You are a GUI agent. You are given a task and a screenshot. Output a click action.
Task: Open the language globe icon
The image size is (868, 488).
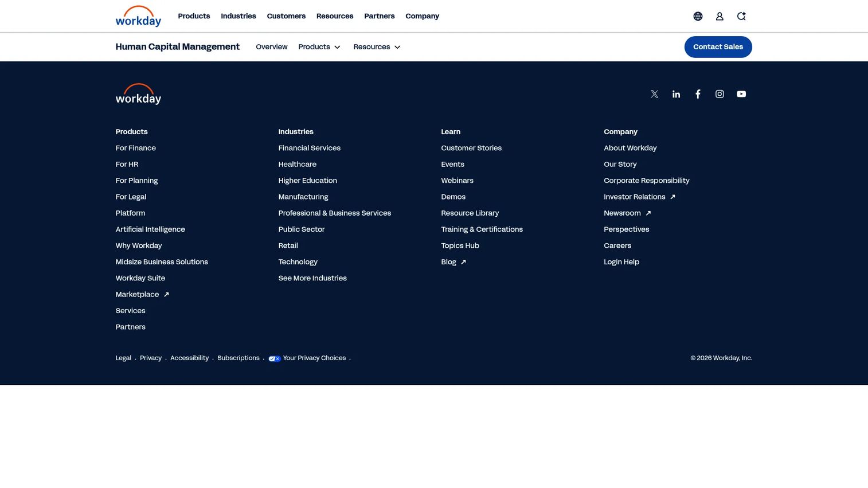tap(698, 16)
